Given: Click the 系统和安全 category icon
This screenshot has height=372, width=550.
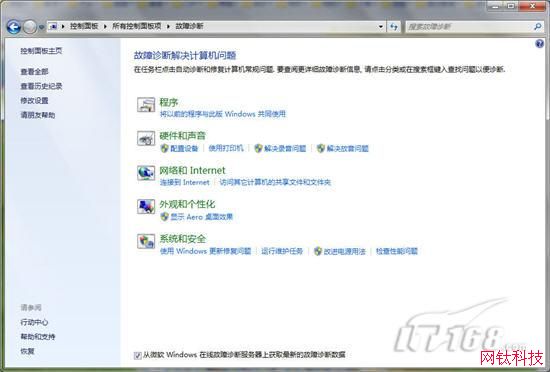Looking at the screenshot, I should coord(146,241).
